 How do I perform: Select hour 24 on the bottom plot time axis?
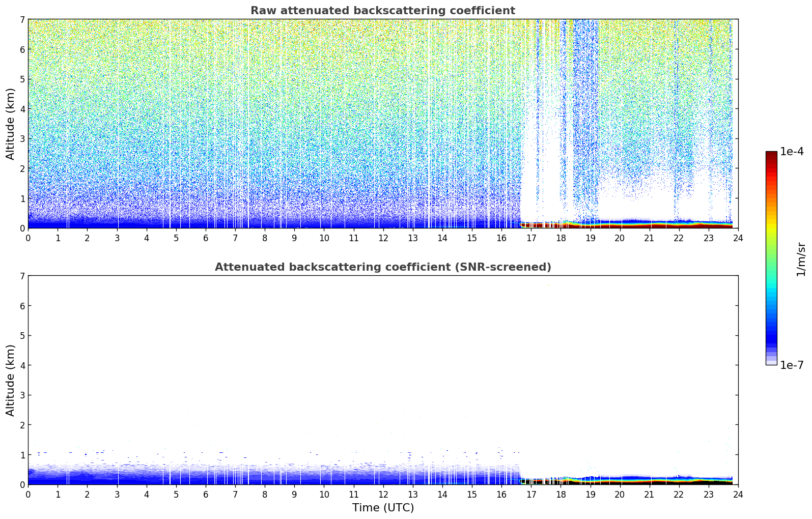(738, 494)
